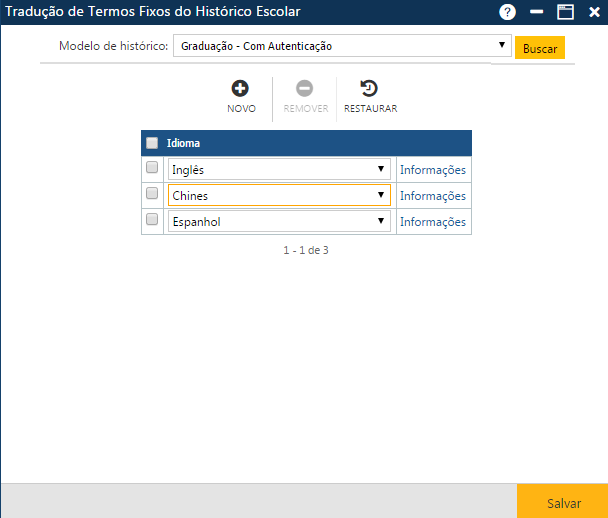
Task: Click the Idioma column header
Action: (x=183, y=143)
